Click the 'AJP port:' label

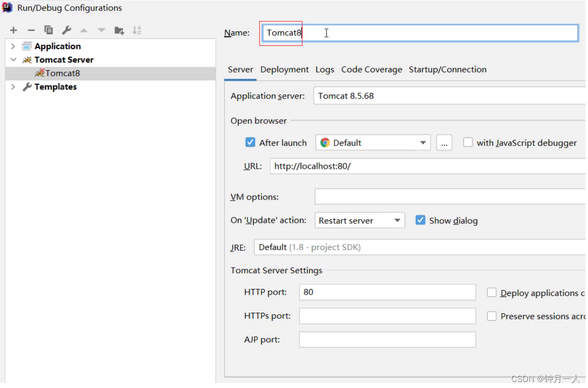tap(262, 340)
